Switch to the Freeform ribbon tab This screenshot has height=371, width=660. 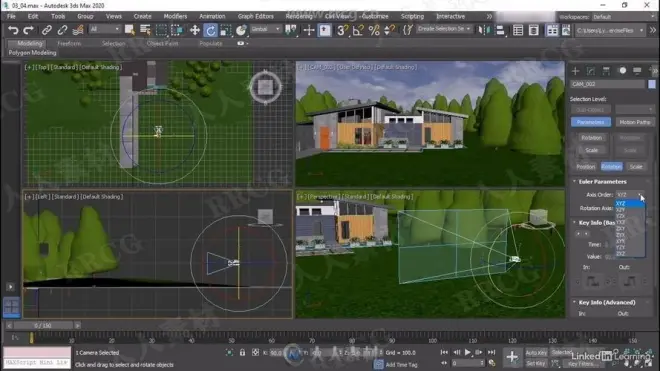click(x=69, y=43)
